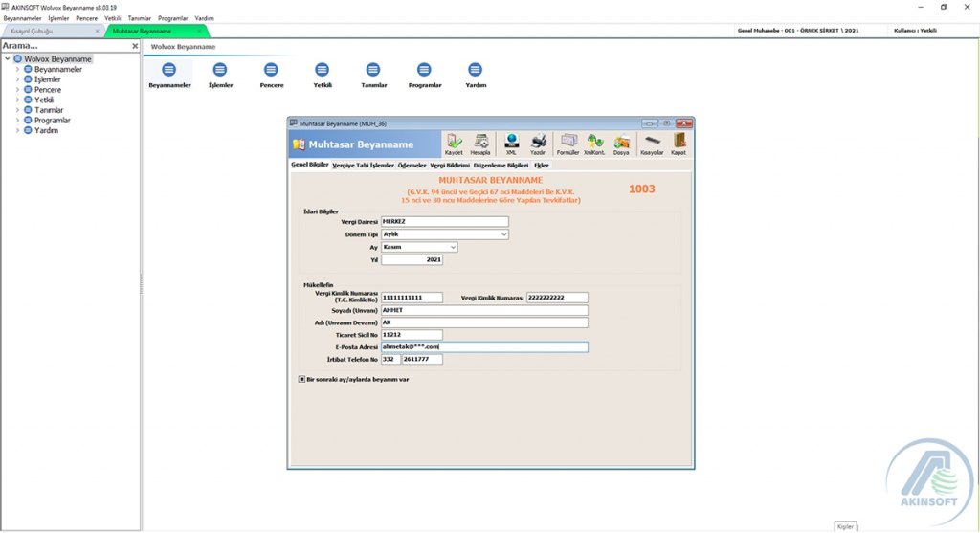Open the Formüller icon
Image resolution: width=980 pixels, height=533 pixels.
(568, 144)
